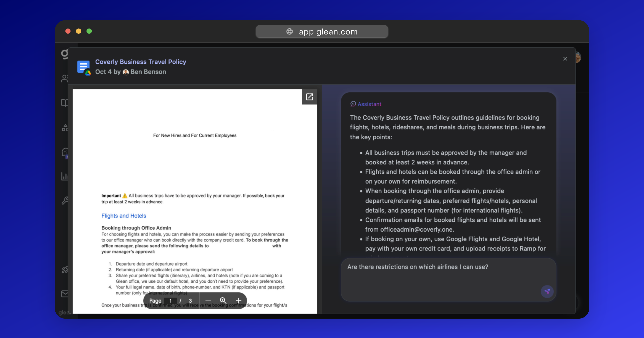Open the bar chart insights icon
644x338 pixels.
coord(65,176)
